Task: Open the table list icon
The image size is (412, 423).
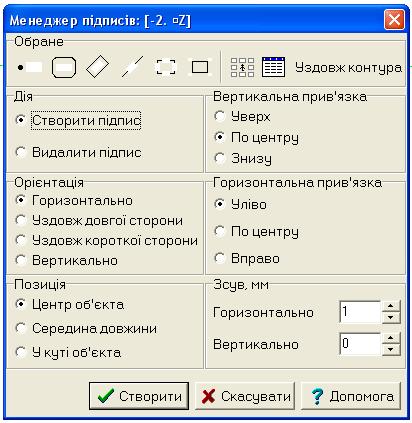Action: (273, 67)
